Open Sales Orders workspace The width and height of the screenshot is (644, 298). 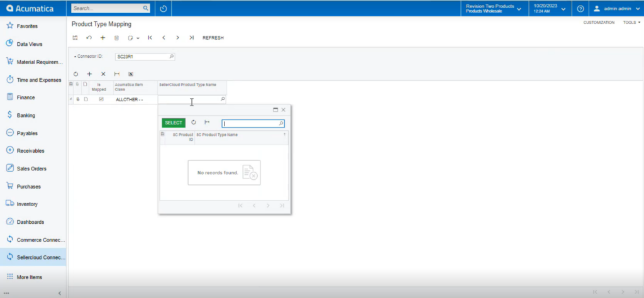click(33, 168)
